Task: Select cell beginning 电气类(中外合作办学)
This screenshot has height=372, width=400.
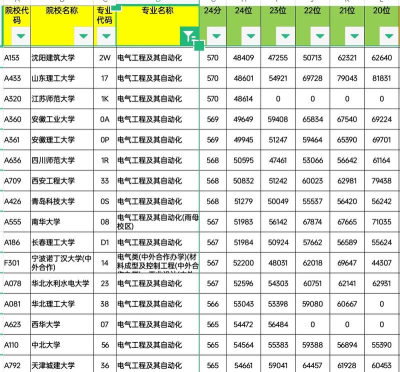Action: pos(158,263)
